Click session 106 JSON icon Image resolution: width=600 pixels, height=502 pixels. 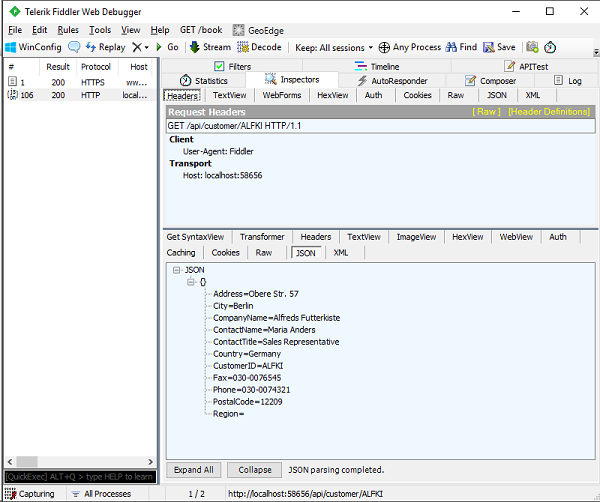13,95
